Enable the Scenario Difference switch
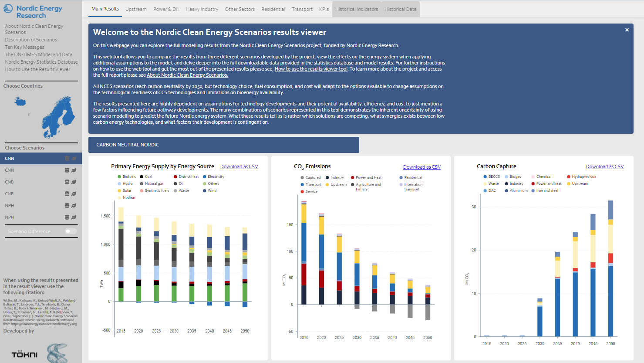The height and width of the screenshot is (363, 644). click(71, 231)
